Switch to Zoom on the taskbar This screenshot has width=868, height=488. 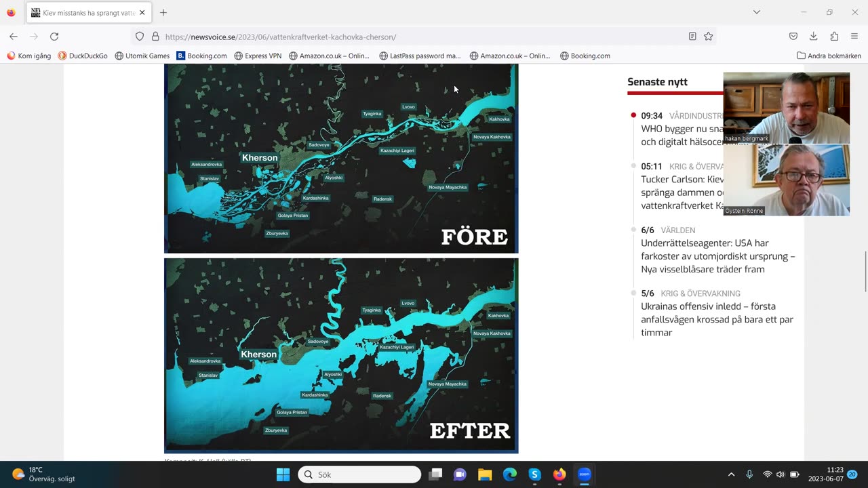point(585,474)
